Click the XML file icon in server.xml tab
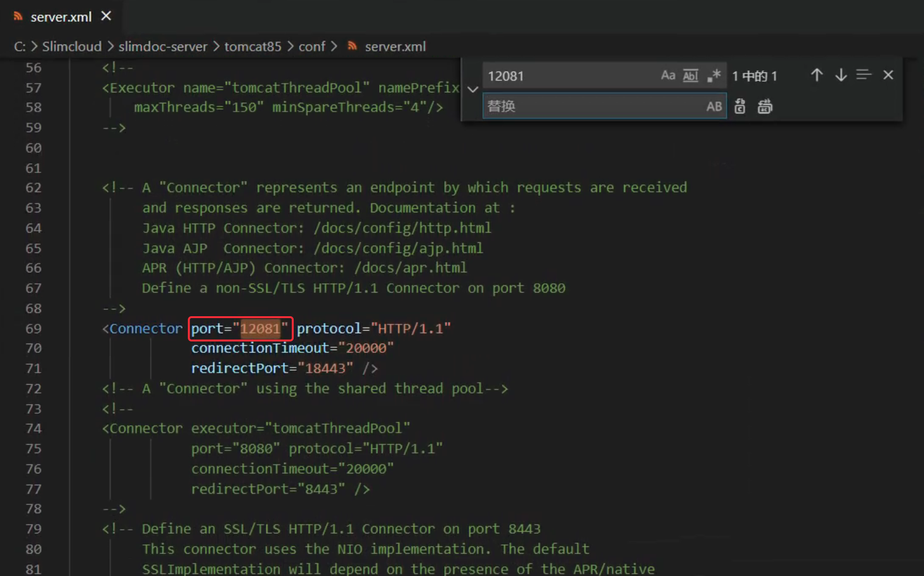924x576 pixels. (18, 16)
